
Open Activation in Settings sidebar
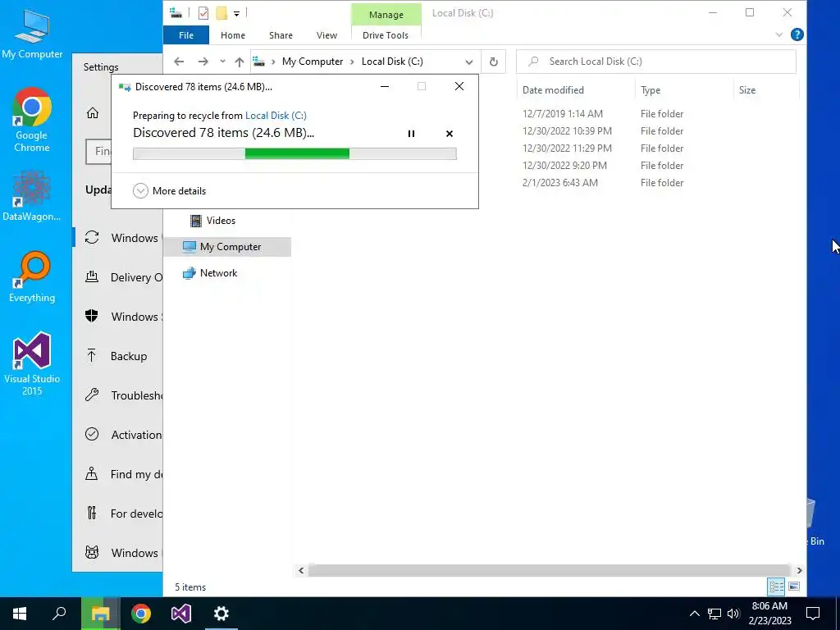tap(123, 435)
